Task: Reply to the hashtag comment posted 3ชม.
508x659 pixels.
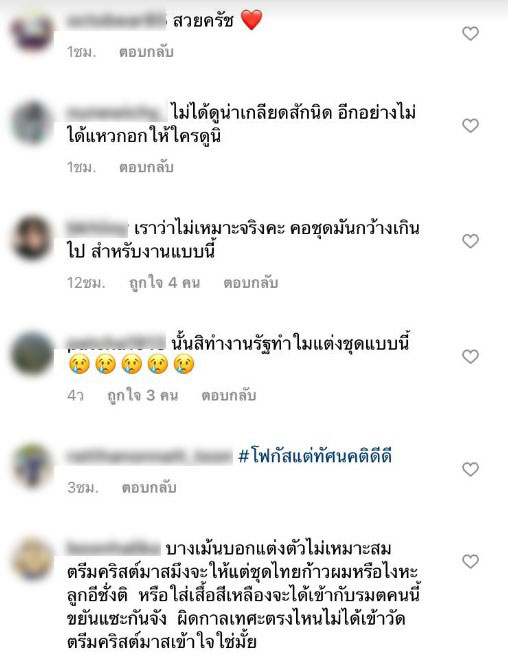Action: click(x=149, y=488)
